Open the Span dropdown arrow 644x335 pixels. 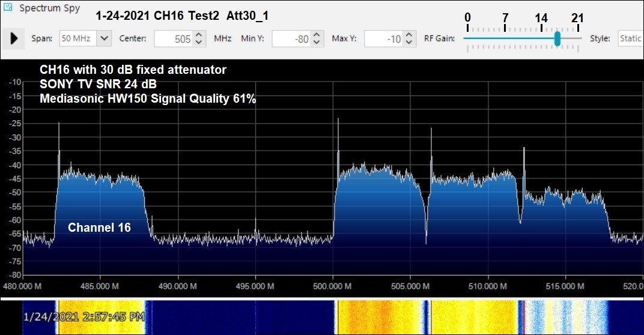pos(105,38)
